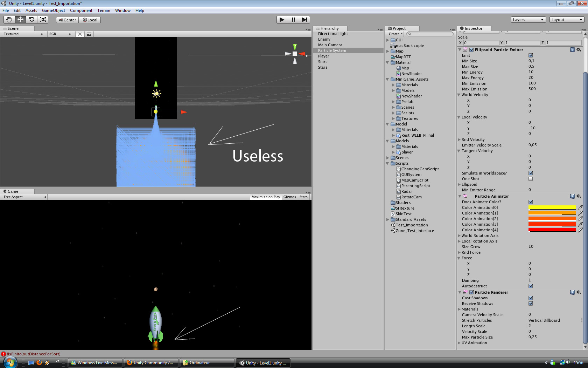Toggle scene lighting with the sun icon
588x368 pixels.
pos(80,34)
